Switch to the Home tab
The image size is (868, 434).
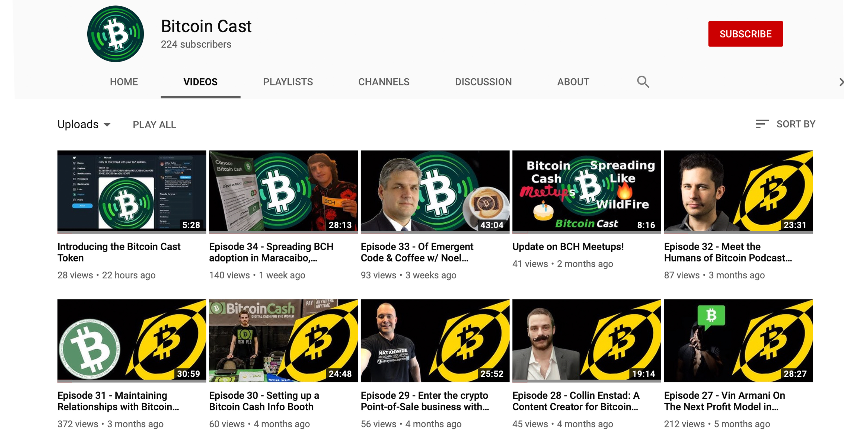[x=124, y=82]
